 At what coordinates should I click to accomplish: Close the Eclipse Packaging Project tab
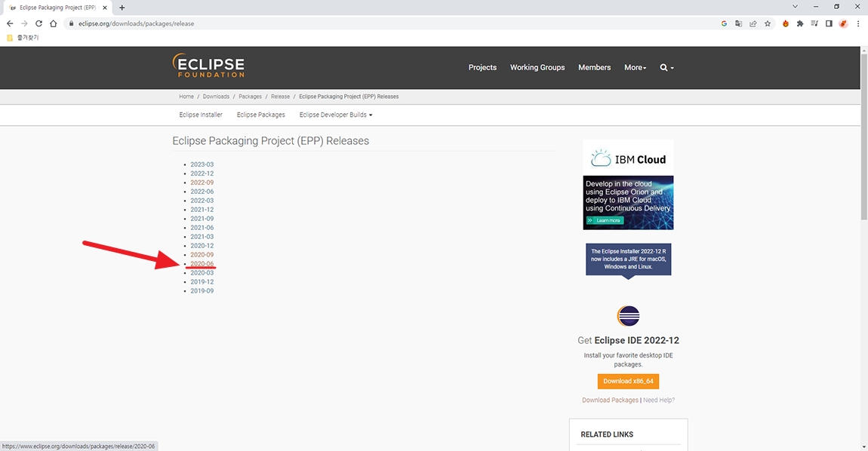pyautogui.click(x=105, y=8)
